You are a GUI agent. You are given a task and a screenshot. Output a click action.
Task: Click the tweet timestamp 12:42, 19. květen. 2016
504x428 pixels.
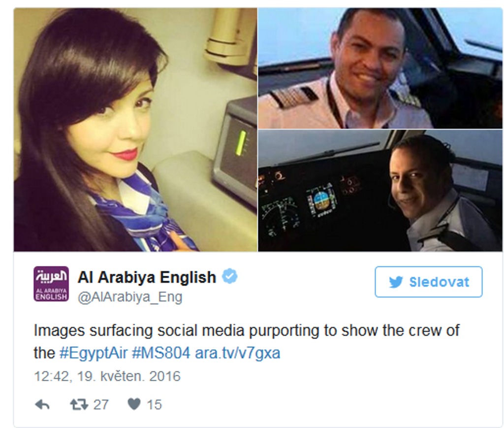click(x=107, y=376)
